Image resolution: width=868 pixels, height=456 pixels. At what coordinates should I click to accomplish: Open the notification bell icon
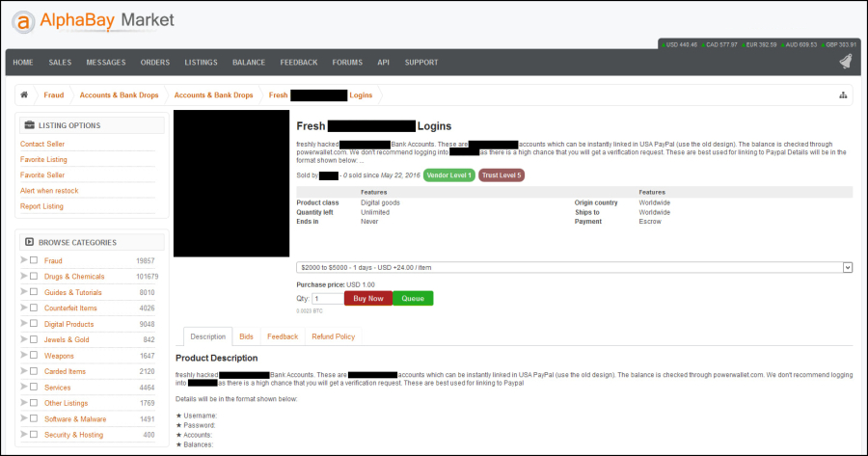(845, 62)
